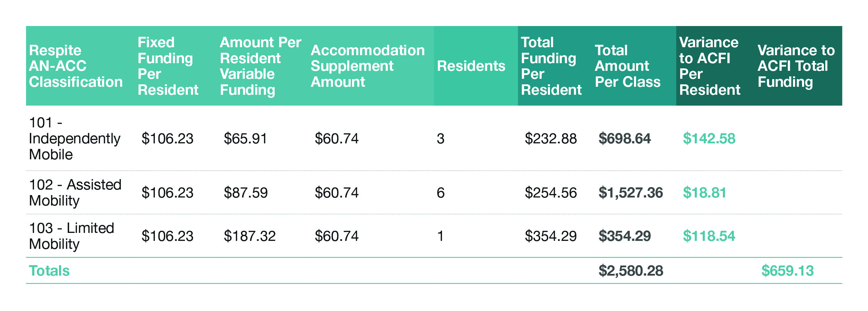Select the Total Funding Per Resident header

click(551, 66)
